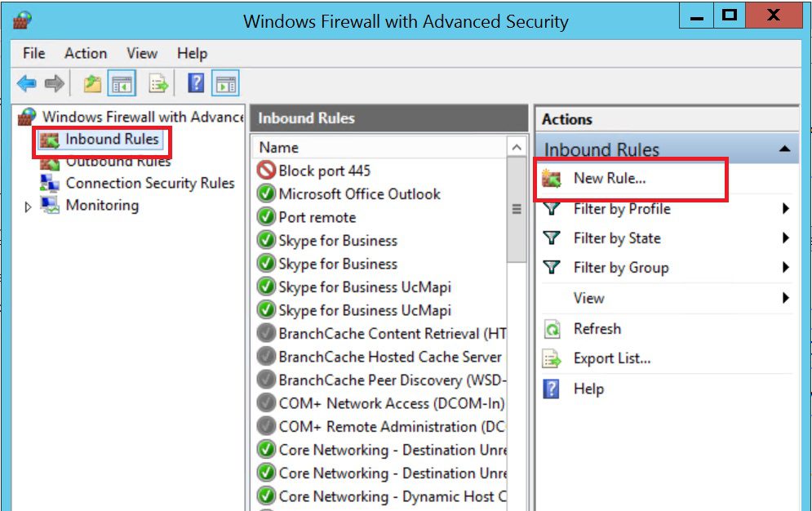Collapse the Inbound Rules actions section
This screenshot has height=511, width=812.
[784, 149]
